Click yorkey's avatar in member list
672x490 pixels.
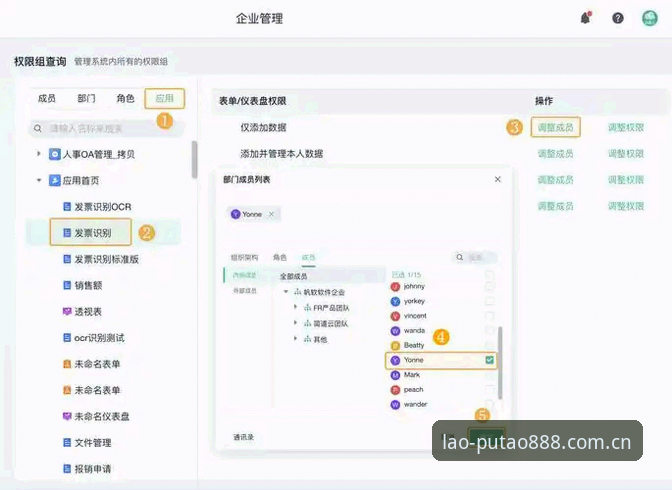(x=395, y=301)
